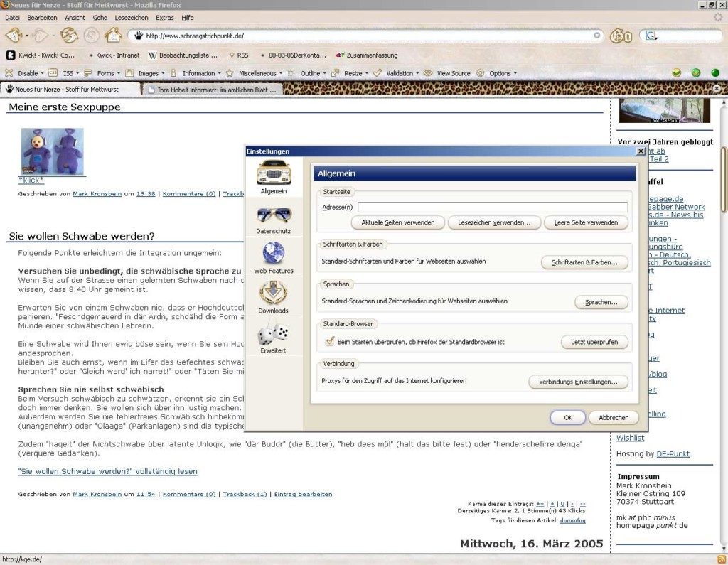Click Jetzt überprüfen button
Viewport: 728px width, 565px height.
click(595, 342)
